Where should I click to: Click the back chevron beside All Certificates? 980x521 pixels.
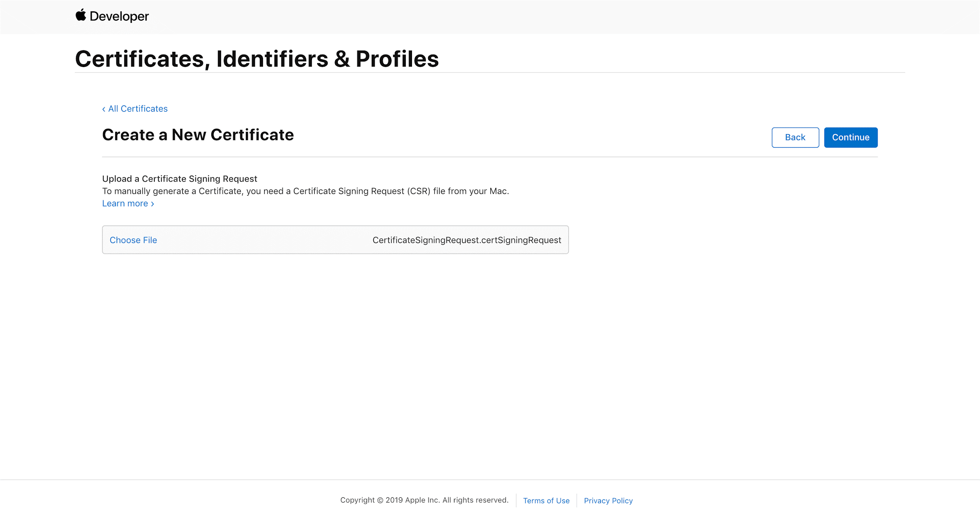[x=103, y=109]
